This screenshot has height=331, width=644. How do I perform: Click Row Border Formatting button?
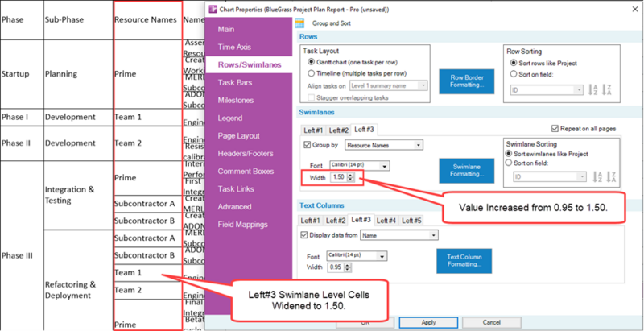point(467,81)
